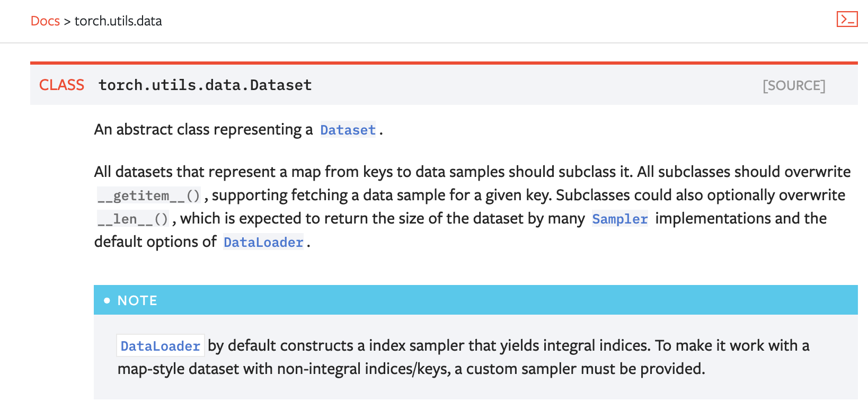Open the terminal icon in the top-right corner

pos(847,20)
